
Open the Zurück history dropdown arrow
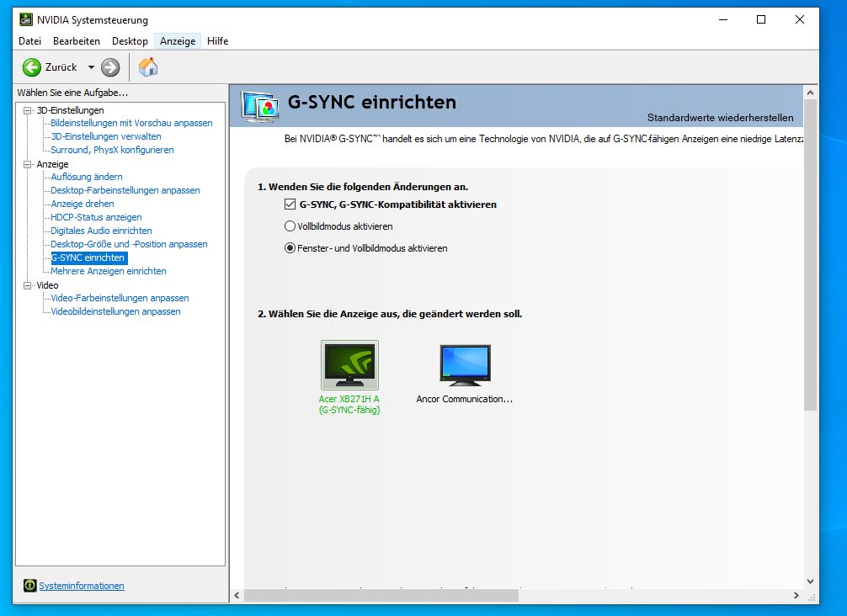point(91,67)
